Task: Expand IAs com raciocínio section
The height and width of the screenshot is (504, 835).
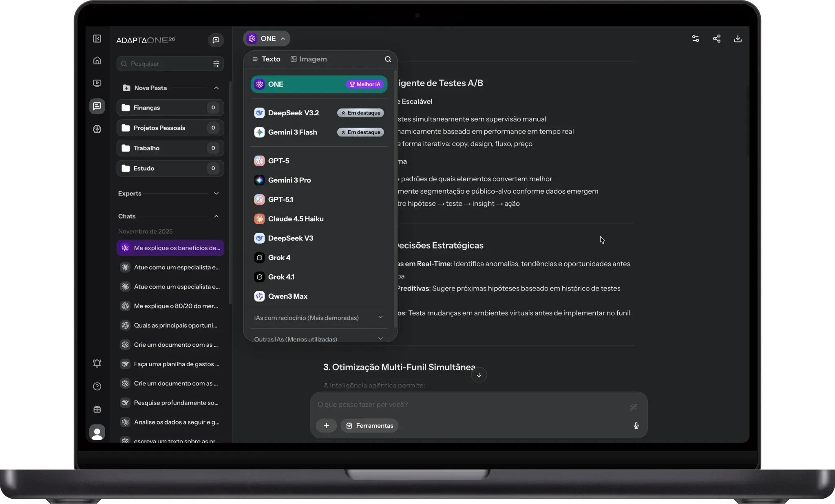Action: click(x=318, y=318)
